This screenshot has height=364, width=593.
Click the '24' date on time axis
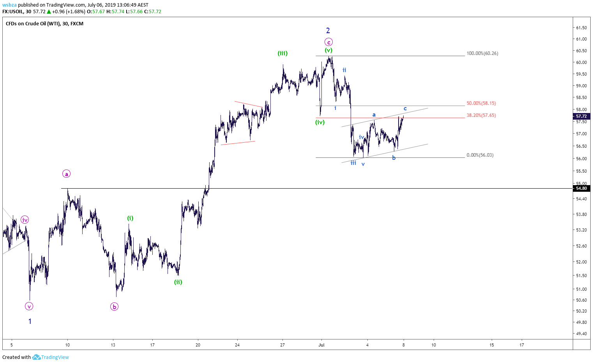coord(237,345)
